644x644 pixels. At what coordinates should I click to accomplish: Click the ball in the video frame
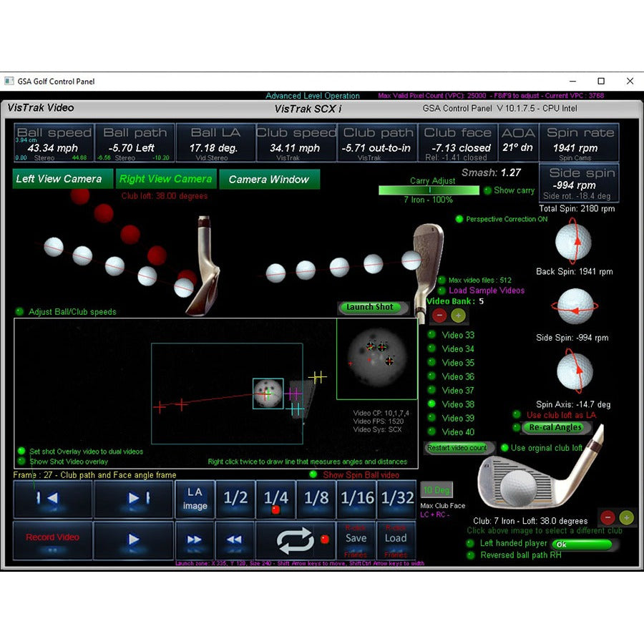pos(268,394)
